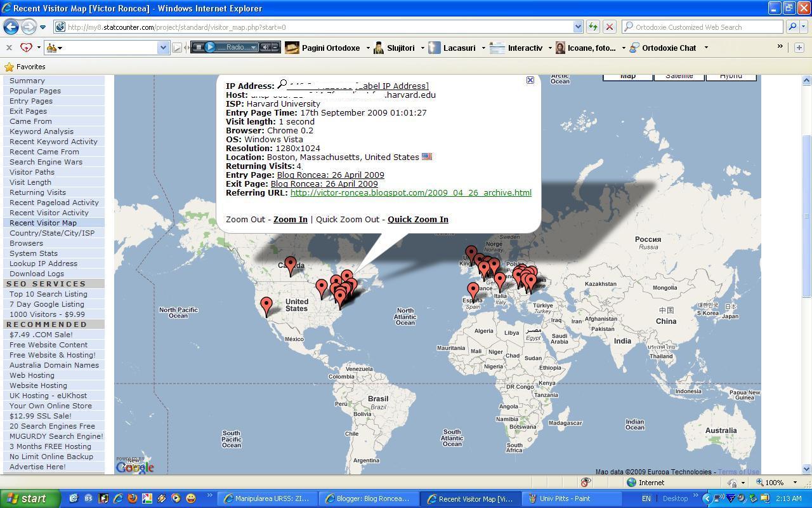Switch map view to Hybrid
Screen dimensions: 812x508
click(x=731, y=76)
